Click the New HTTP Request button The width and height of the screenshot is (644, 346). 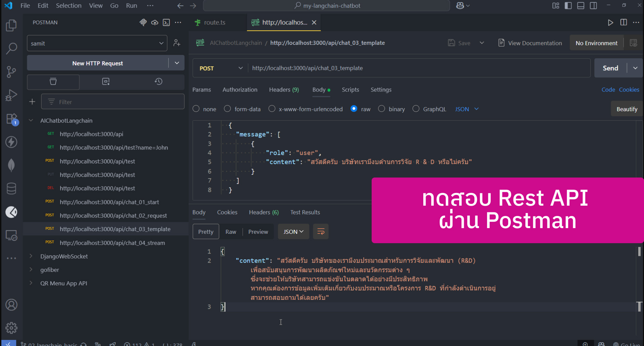[98, 63]
